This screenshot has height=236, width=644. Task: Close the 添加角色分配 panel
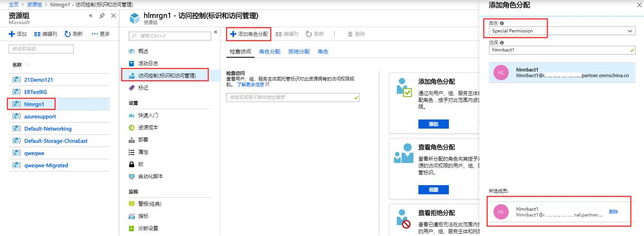tap(638, 4)
